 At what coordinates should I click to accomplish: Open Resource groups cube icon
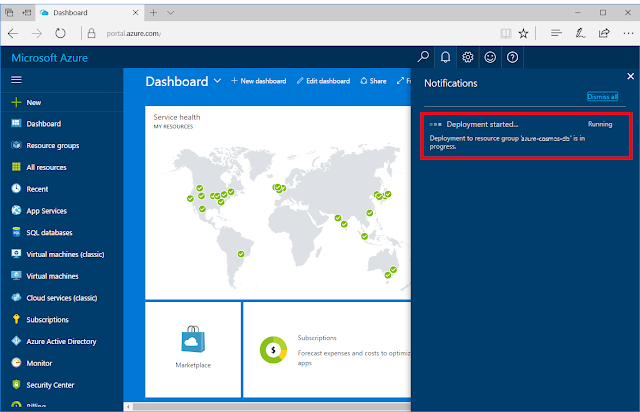[16, 145]
